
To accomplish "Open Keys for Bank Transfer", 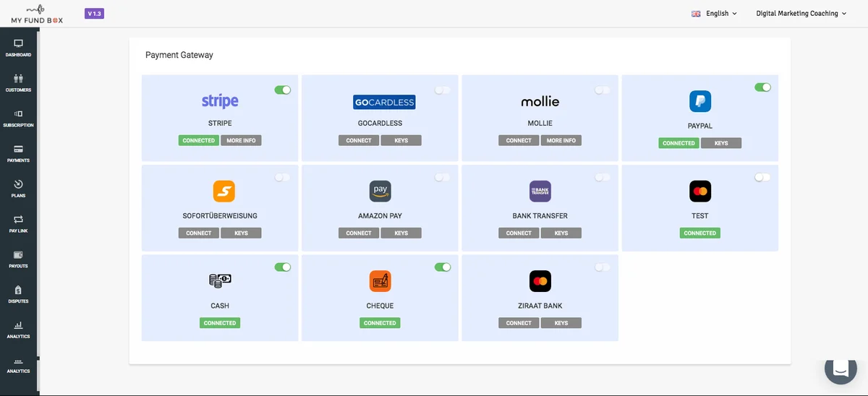I will coord(561,233).
